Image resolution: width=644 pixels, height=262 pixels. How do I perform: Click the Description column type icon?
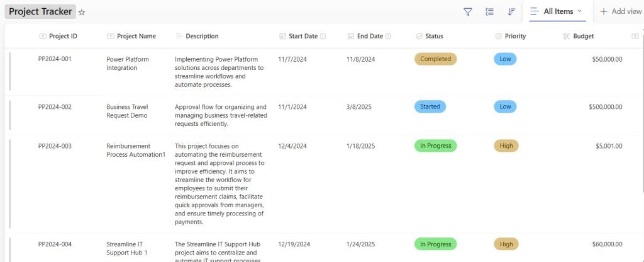click(x=179, y=36)
